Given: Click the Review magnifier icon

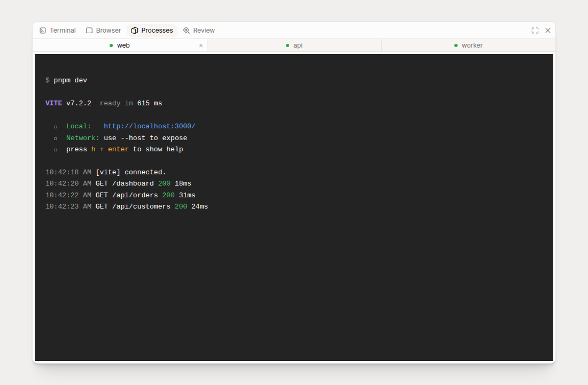Looking at the screenshot, I should point(187,30).
